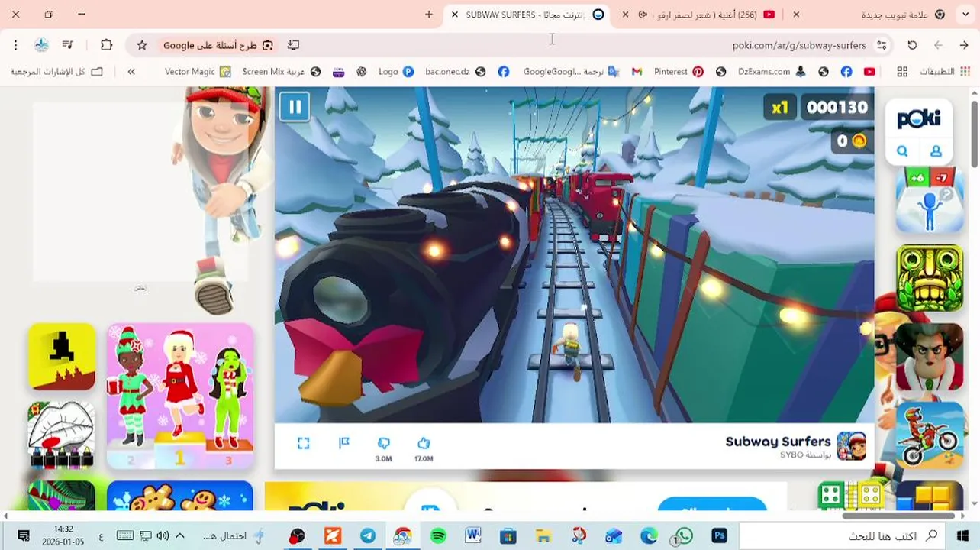Open Spotify from the taskbar

(x=438, y=535)
